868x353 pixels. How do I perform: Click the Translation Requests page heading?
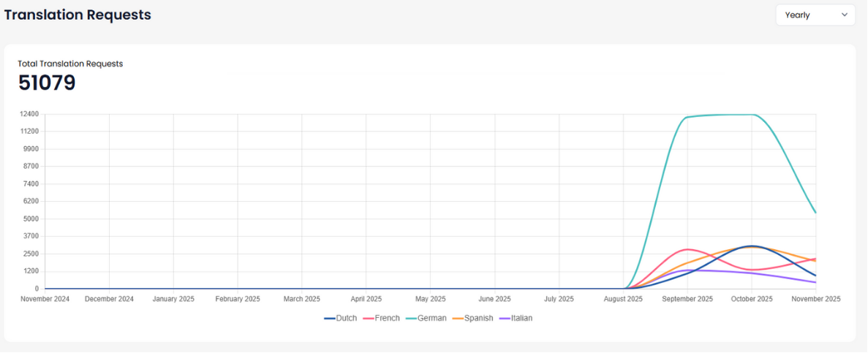(78, 15)
